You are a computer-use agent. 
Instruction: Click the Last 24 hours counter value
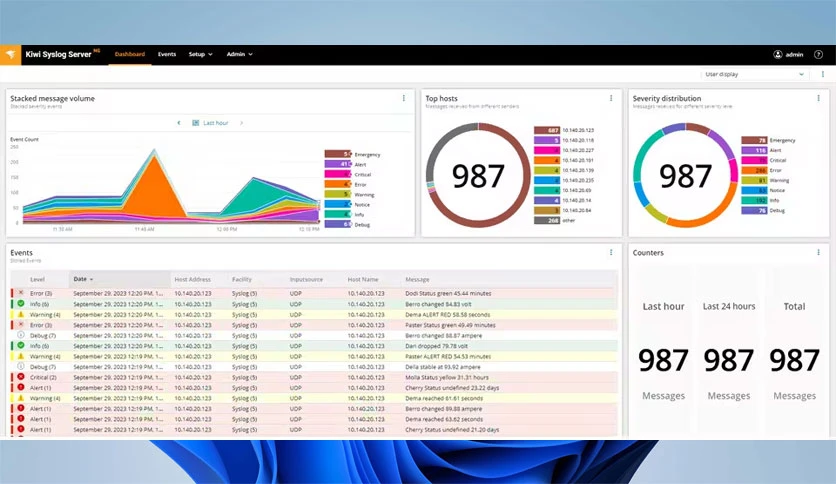click(729, 361)
